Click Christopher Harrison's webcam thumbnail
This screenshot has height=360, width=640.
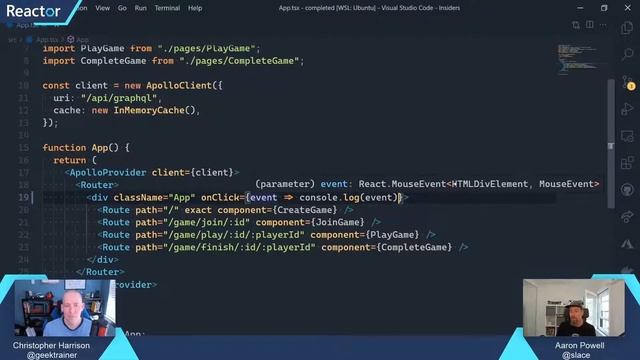[64, 308]
